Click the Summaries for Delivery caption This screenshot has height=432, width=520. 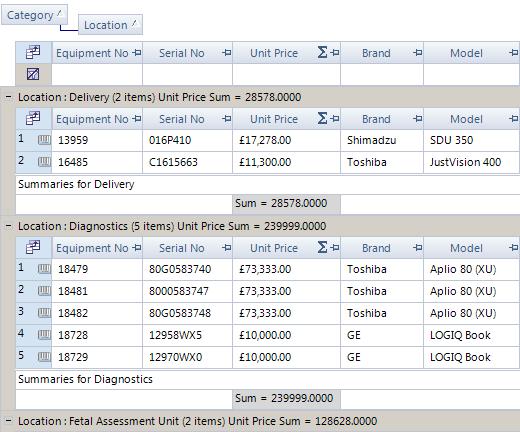tap(76, 184)
